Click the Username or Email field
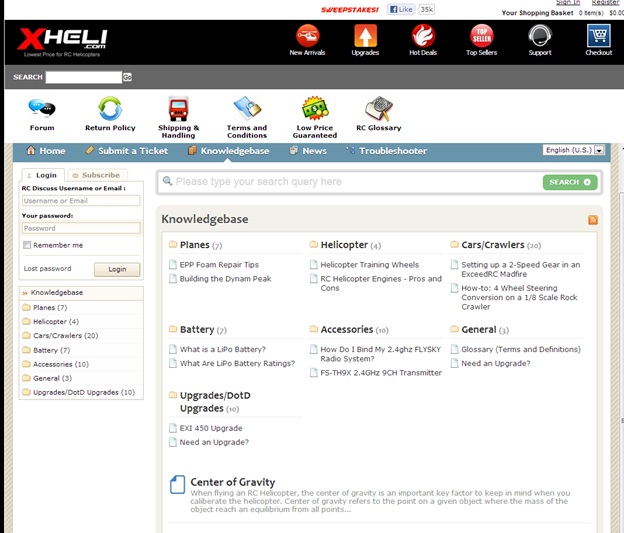 (x=81, y=201)
